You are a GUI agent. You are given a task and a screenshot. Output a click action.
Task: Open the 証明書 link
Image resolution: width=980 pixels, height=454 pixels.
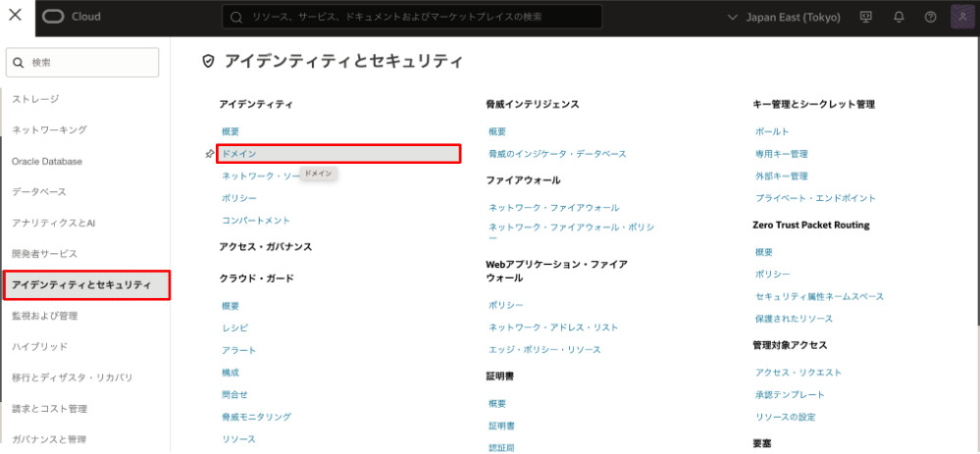(x=502, y=426)
